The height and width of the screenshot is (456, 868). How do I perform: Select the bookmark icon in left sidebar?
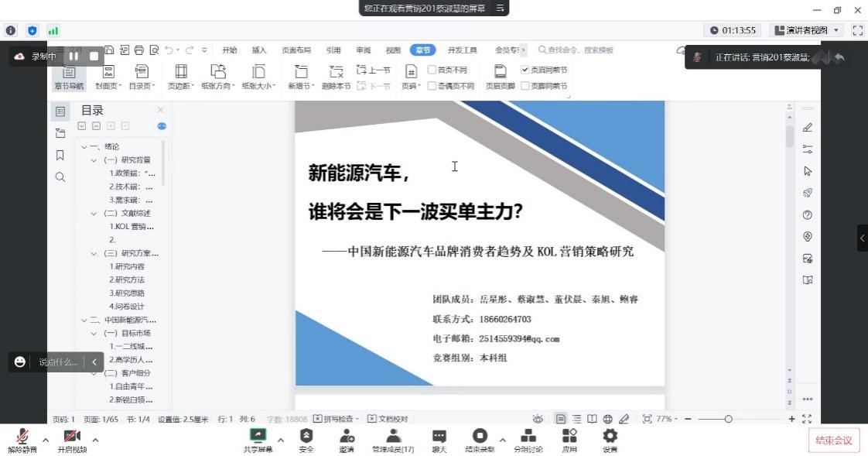[x=60, y=155]
